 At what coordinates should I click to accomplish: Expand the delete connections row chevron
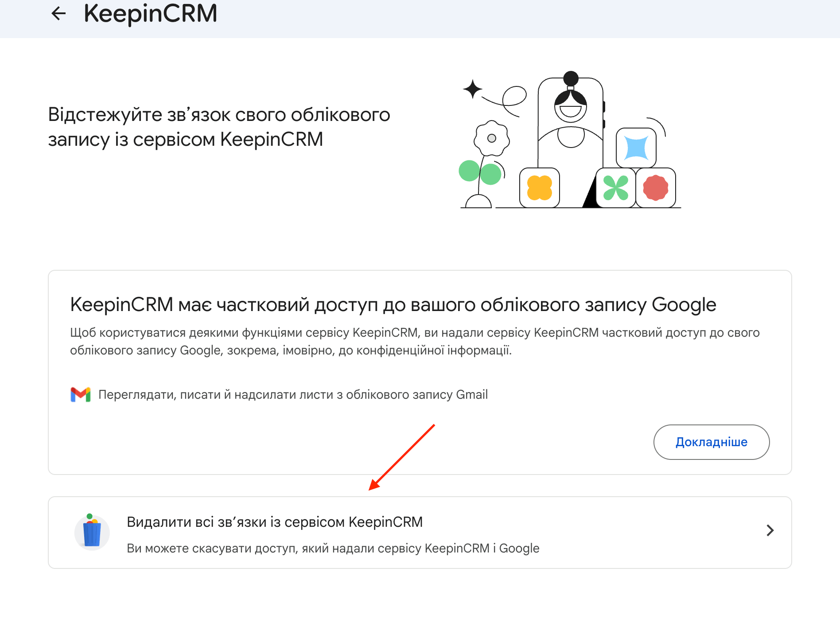770,530
